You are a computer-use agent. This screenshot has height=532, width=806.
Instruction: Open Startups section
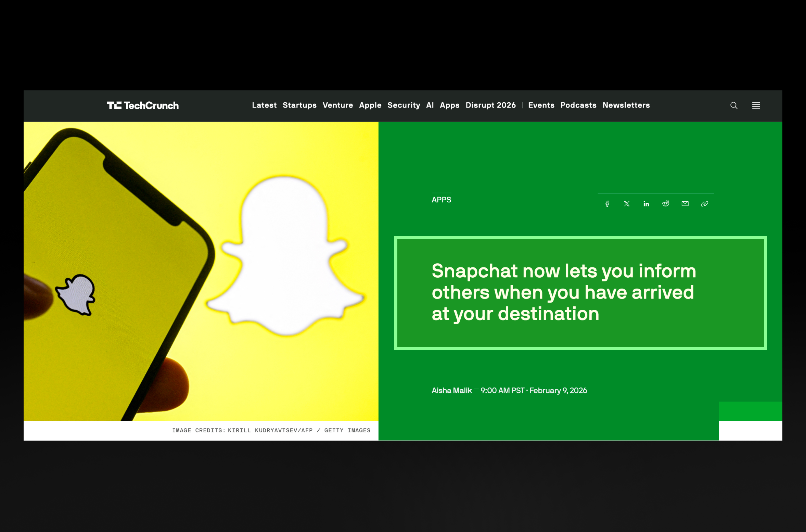(x=299, y=105)
